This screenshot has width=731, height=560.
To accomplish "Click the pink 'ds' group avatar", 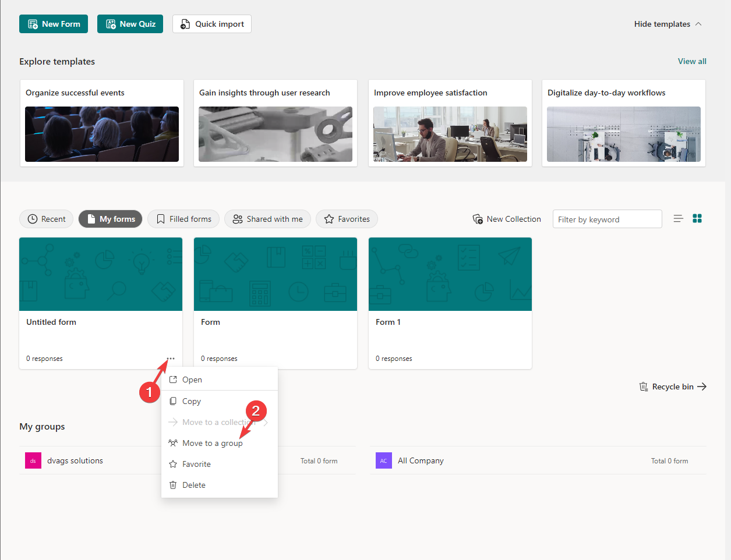I will pos(33,460).
